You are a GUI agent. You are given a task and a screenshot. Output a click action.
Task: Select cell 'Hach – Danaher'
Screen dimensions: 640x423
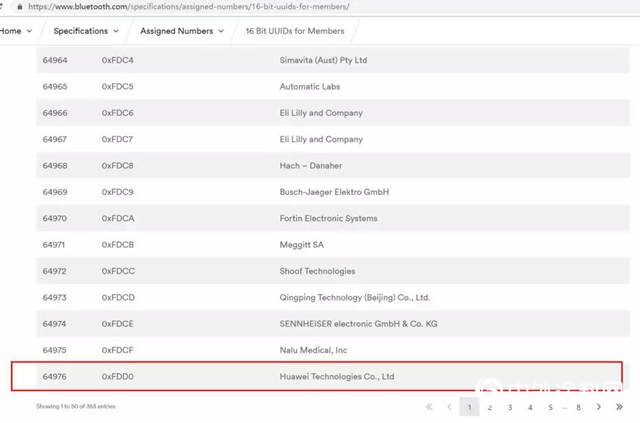[311, 165]
